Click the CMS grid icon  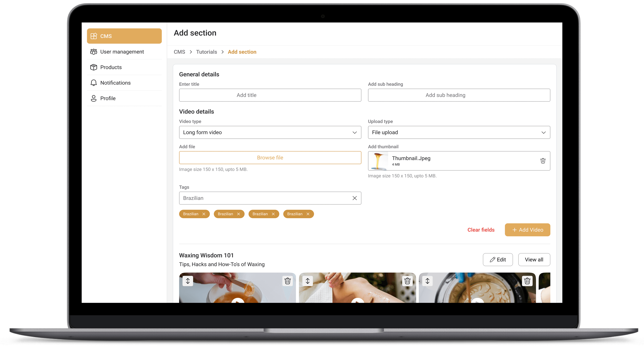coord(94,36)
